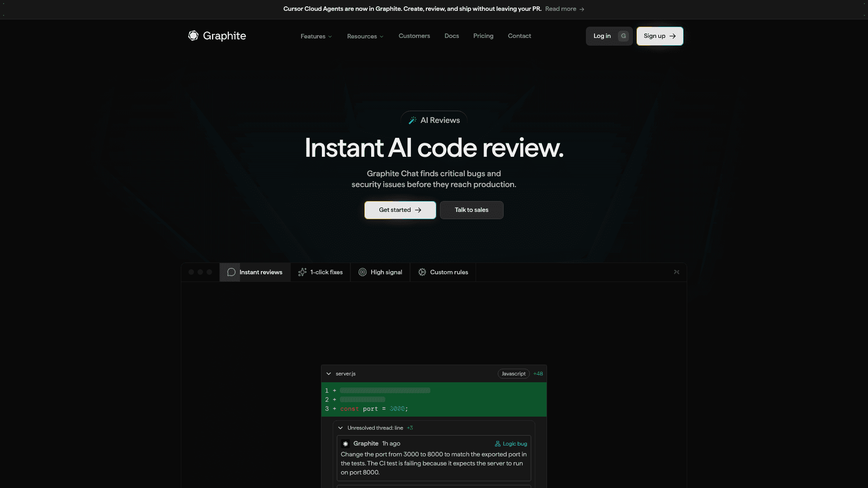This screenshot has width=868, height=488.
Task: Click the Custom rules gear icon
Action: point(422,272)
